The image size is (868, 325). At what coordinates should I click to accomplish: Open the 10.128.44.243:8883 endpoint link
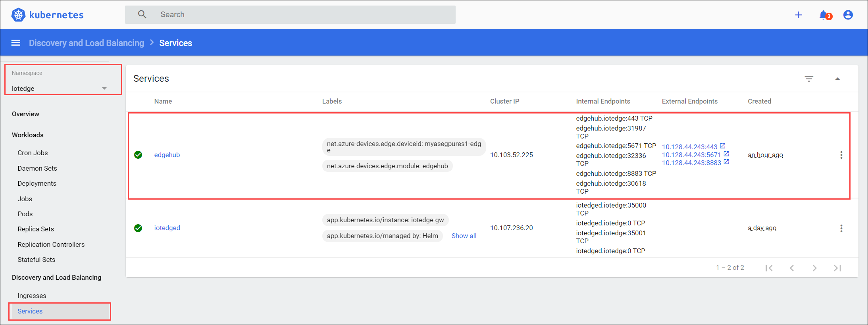[x=691, y=163]
